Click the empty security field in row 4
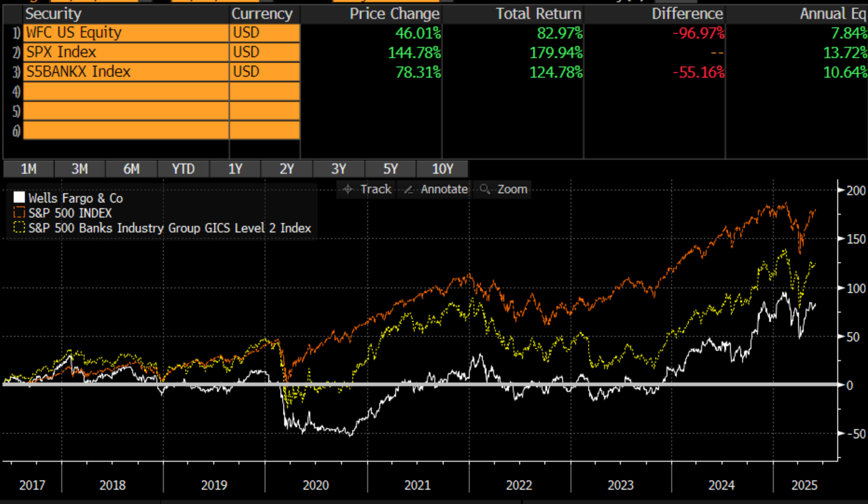The width and height of the screenshot is (868, 504). (126, 92)
